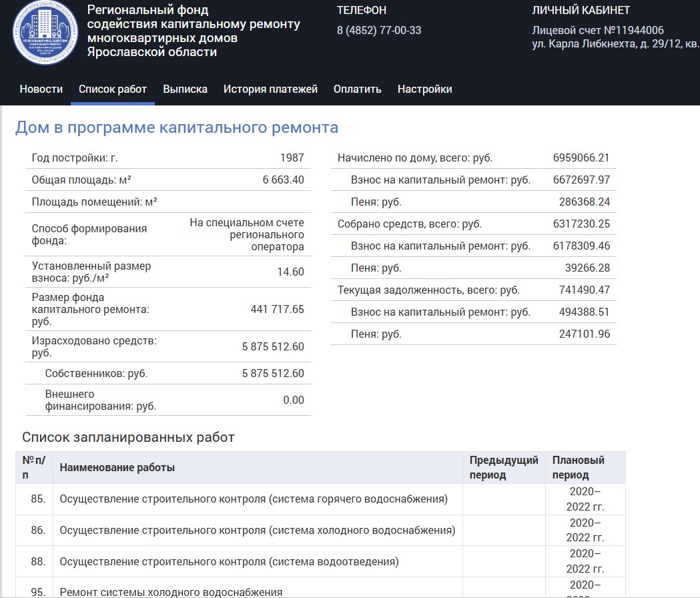The height and width of the screenshot is (598, 700).
Task: Click address ул. Карла Либкнехта, д. 29/12
Action: [615, 44]
